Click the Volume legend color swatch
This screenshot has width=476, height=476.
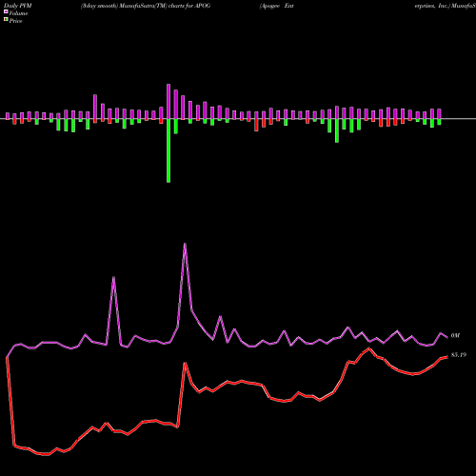[x=6, y=11]
